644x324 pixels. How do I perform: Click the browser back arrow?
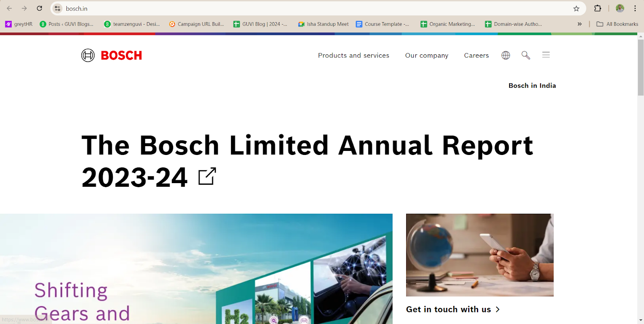point(9,8)
